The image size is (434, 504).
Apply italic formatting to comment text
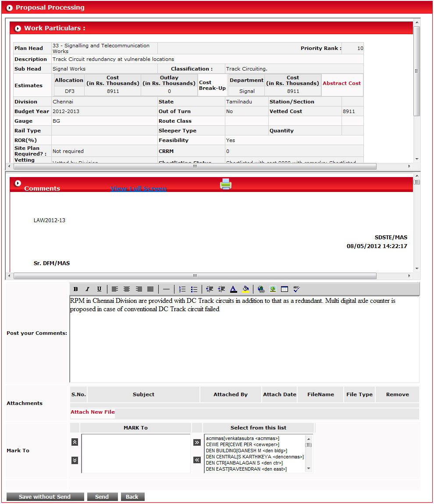(87, 289)
